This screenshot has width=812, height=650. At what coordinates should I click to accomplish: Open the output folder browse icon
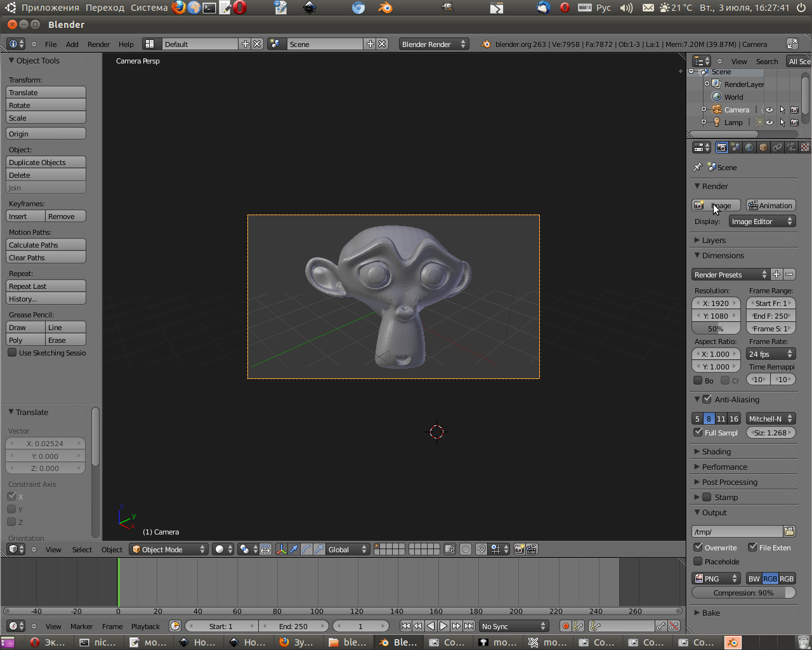[789, 531]
